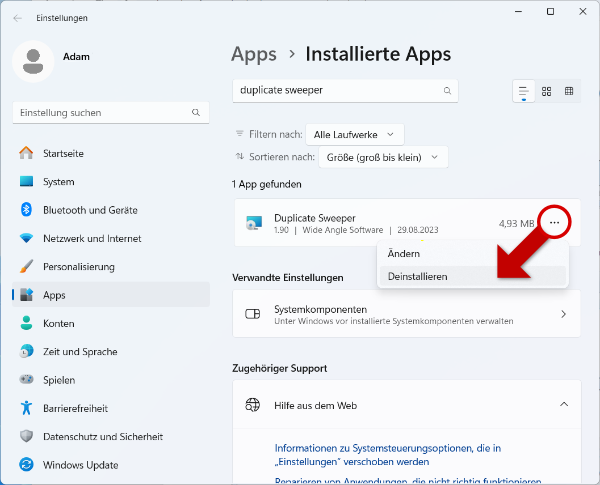
Task: Click the Netzwerk Wi-Fi icon
Action: coord(26,238)
